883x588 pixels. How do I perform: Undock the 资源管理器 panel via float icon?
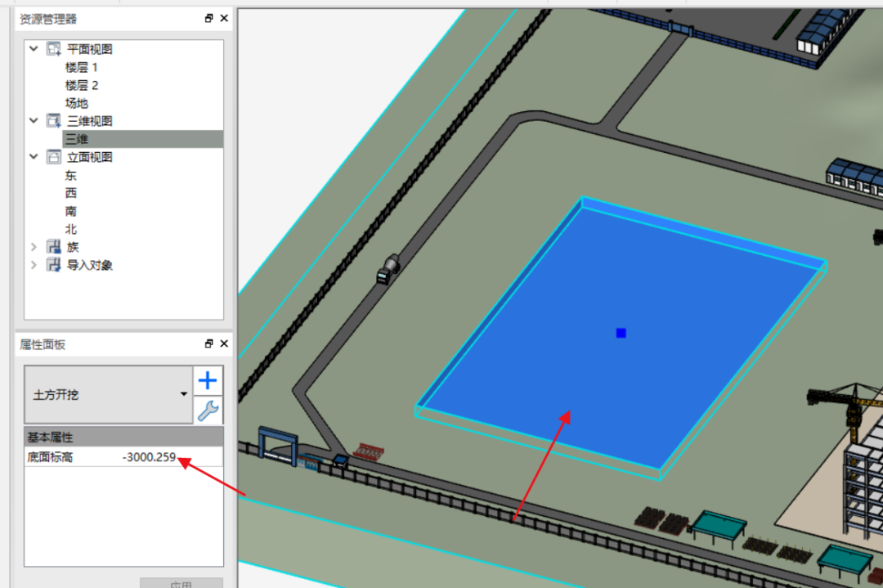click(x=210, y=18)
